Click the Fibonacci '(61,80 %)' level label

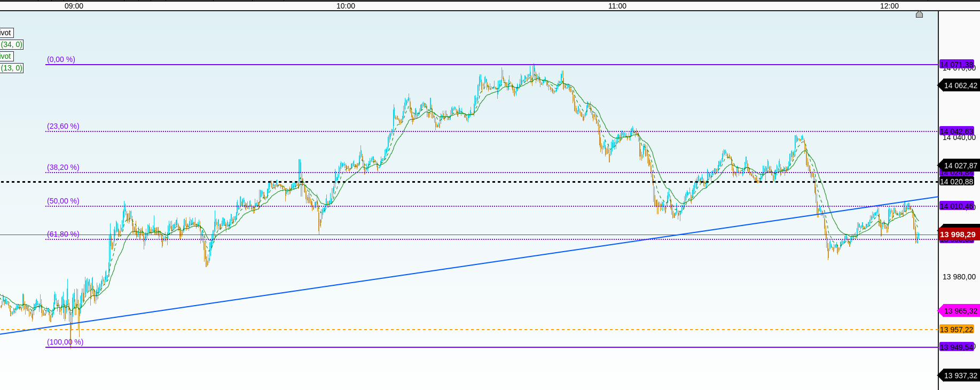click(x=63, y=234)
